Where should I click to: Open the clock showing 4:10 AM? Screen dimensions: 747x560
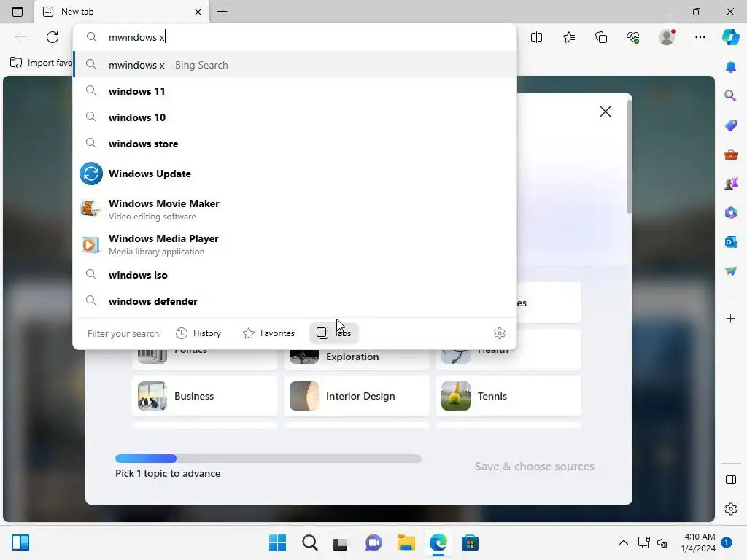coord(698,542)
